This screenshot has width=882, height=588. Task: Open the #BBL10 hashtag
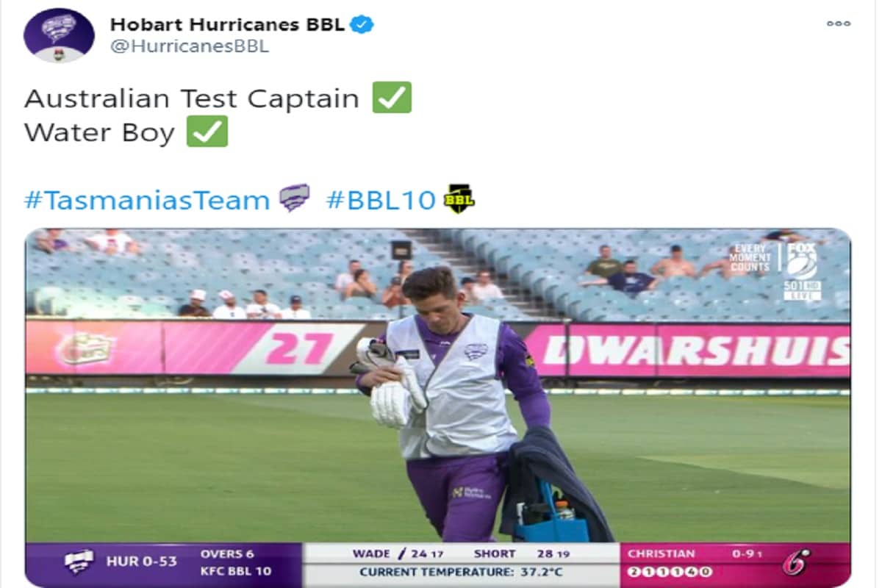tap(381, 200)
